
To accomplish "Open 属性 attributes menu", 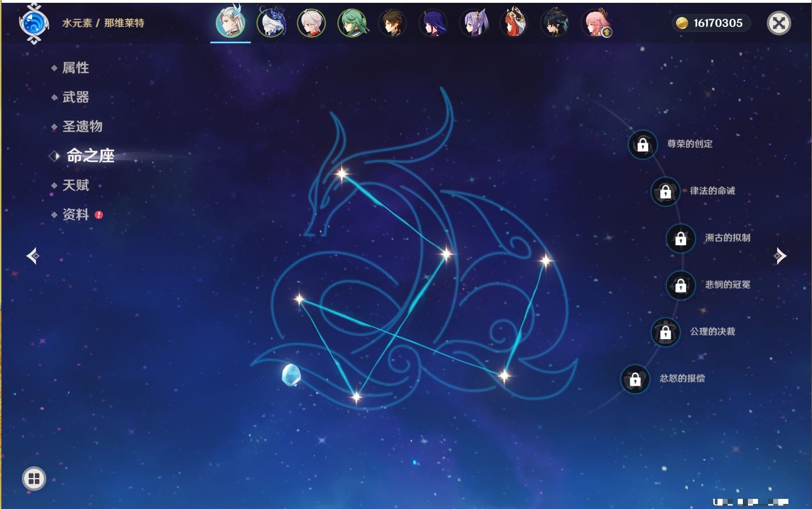I will [x=75, y=68].
